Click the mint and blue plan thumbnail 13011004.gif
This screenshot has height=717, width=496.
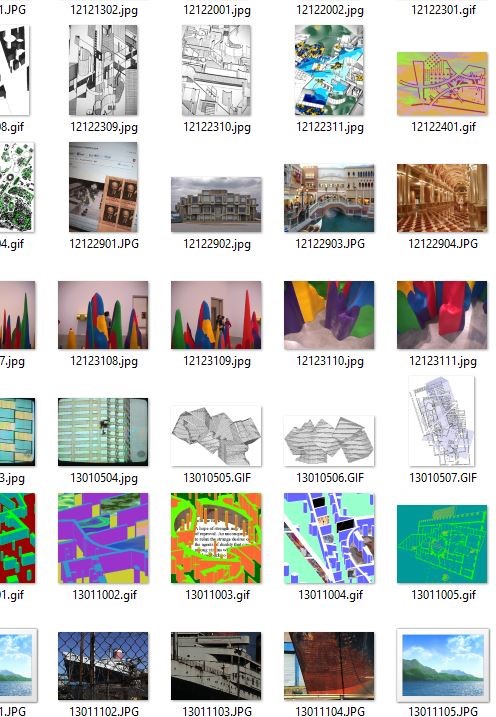pyautogui.click(x=329, y=538)
